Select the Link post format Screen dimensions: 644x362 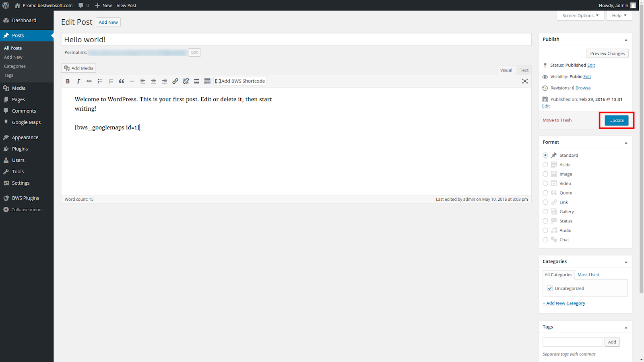click(x=545, y=202)
